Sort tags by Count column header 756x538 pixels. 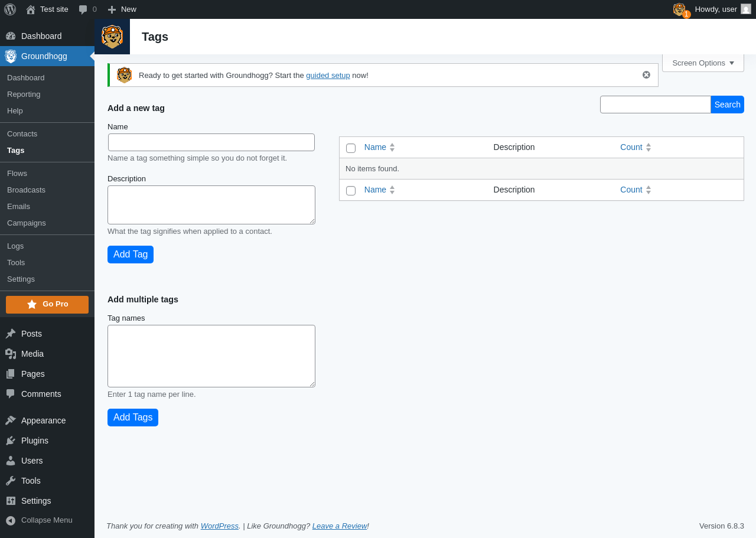631,147
